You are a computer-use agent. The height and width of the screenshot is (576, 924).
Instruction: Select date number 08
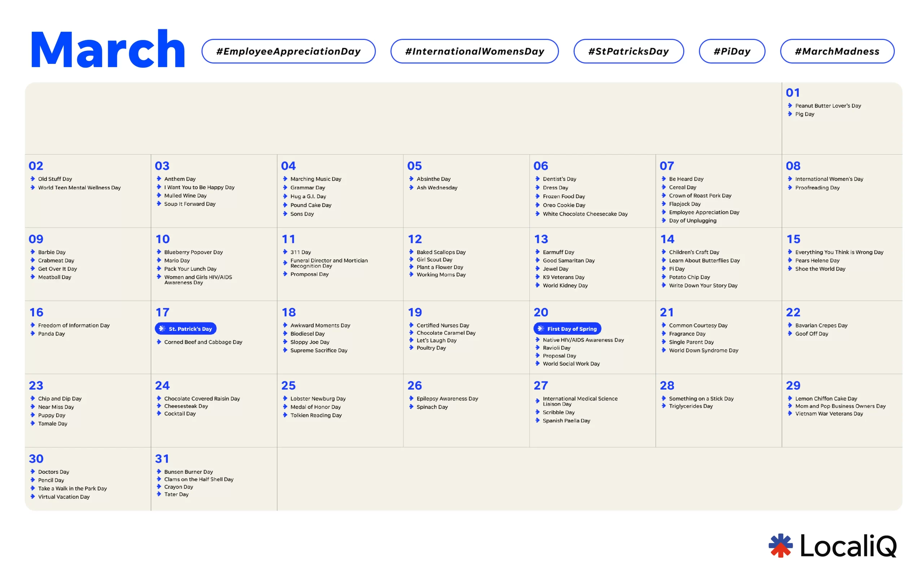[x=793, y=166]
